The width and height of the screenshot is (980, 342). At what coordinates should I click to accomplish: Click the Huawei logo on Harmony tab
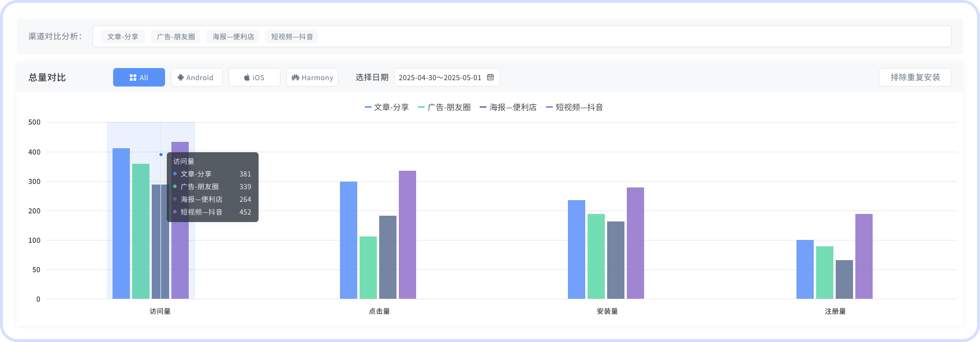coord(296,77)
